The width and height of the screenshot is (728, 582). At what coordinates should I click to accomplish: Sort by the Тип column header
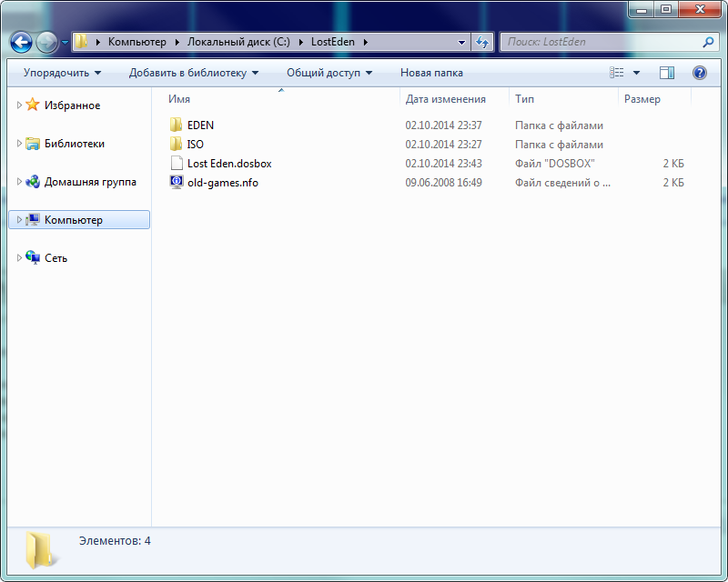(x=524, y=99)
